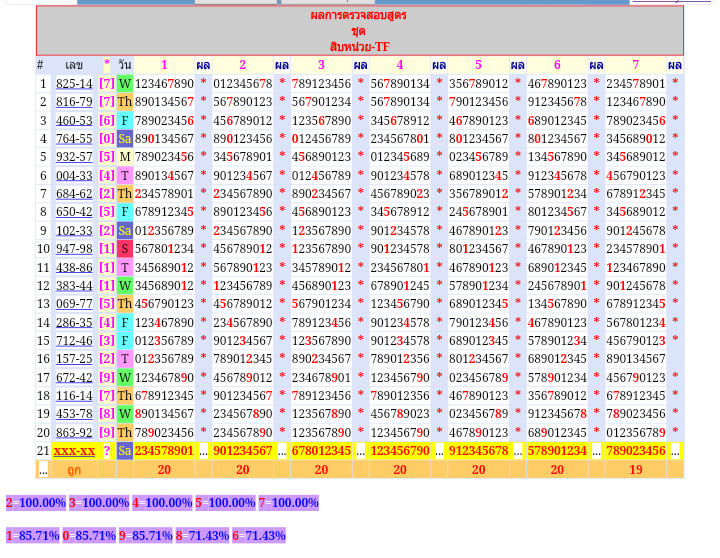Click the ถูก label in totals row
Image resolution: width=720 pixels, height=558 pixels.
tap(74, 470)
